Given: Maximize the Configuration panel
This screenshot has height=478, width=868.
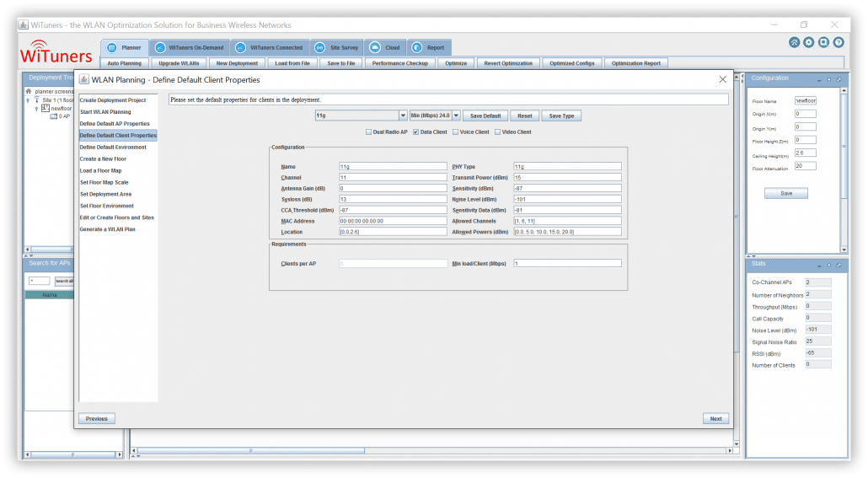Looking at the screenshot, I should coord(829,80).
